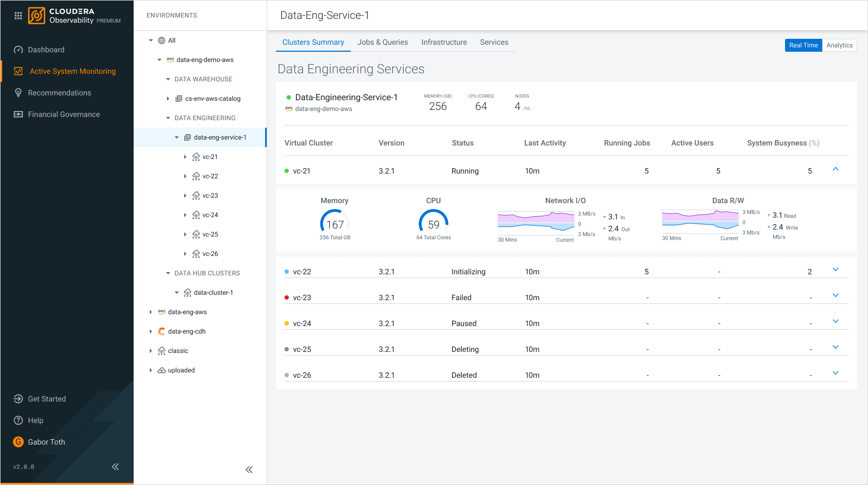This screenshot has width=868, height=485.
Task: Collapse the vc-21 row details
Action: [836, 169]
